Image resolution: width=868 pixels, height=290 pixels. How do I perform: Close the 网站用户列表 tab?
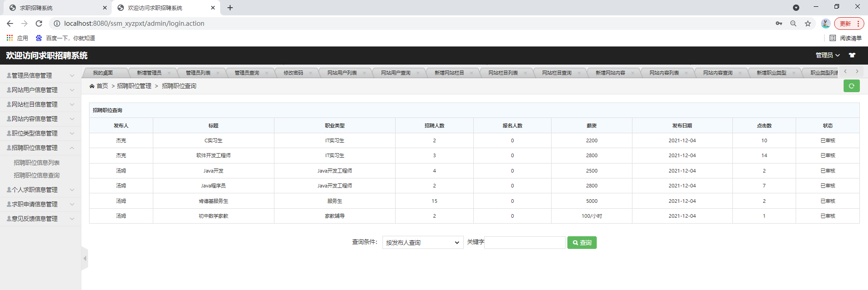364,73
